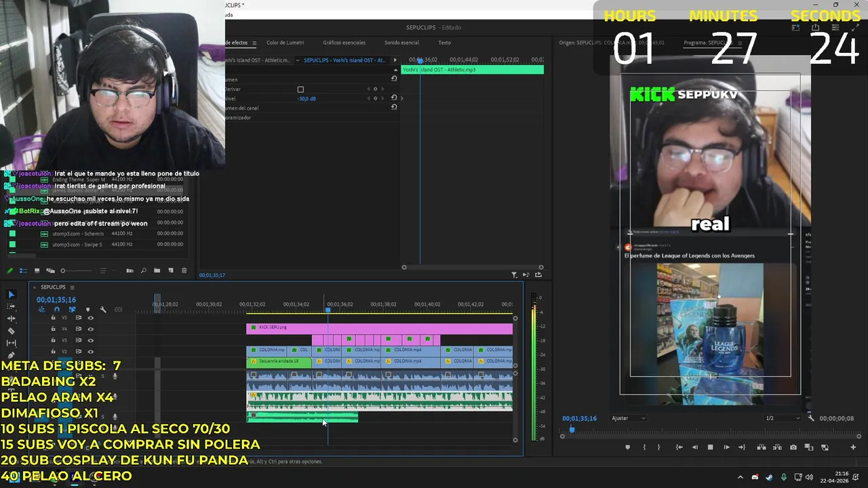The height and width of the screenshot is (488, 868).
Task: Edit Nivel value -30,0 dB
Action: [x=307, y=99]
